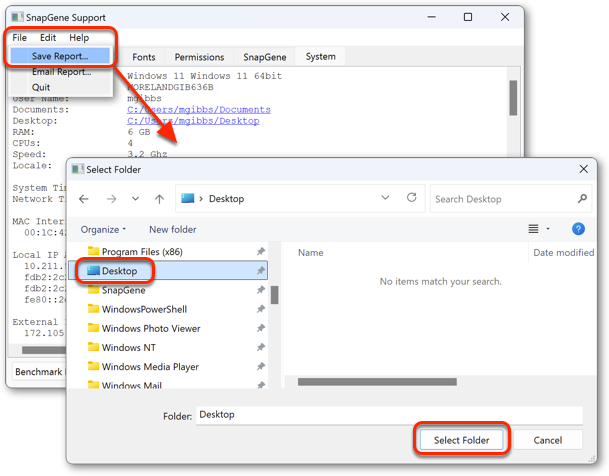Click pin icon beside SnapGene folder
Image resolution: width=609 pixels, height=476 pixels.
pyautogui.click(x=261, y=290)
